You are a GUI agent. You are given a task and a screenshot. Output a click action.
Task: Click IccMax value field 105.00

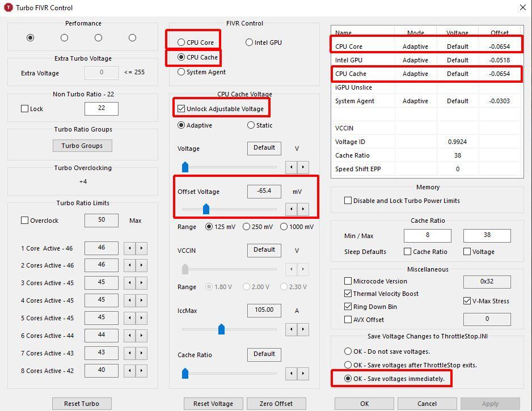click(x=264, y=310)
